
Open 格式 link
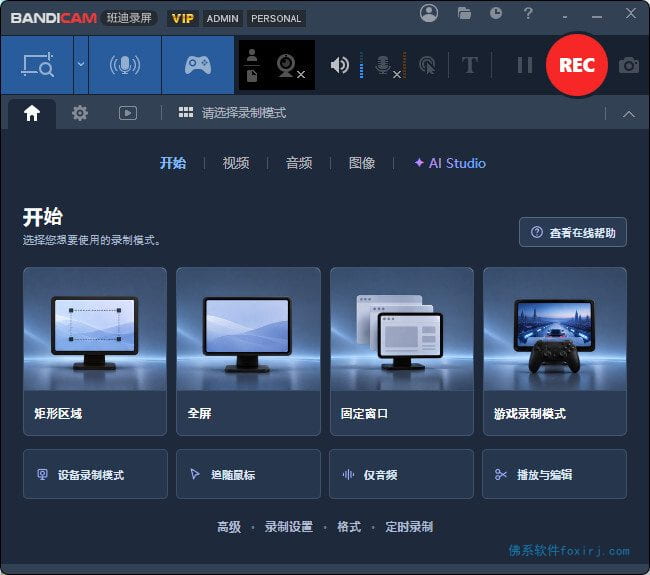pyautogui.click(x=349, y=527)
